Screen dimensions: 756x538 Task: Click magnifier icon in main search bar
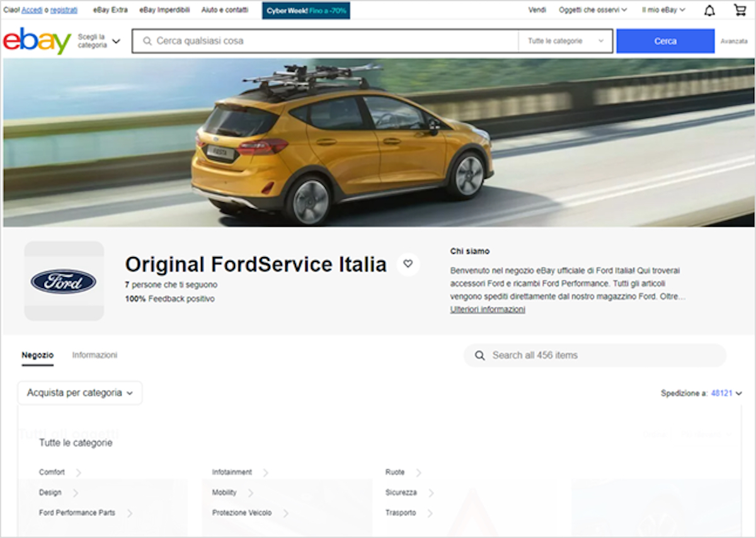click(x=147, y=41)
